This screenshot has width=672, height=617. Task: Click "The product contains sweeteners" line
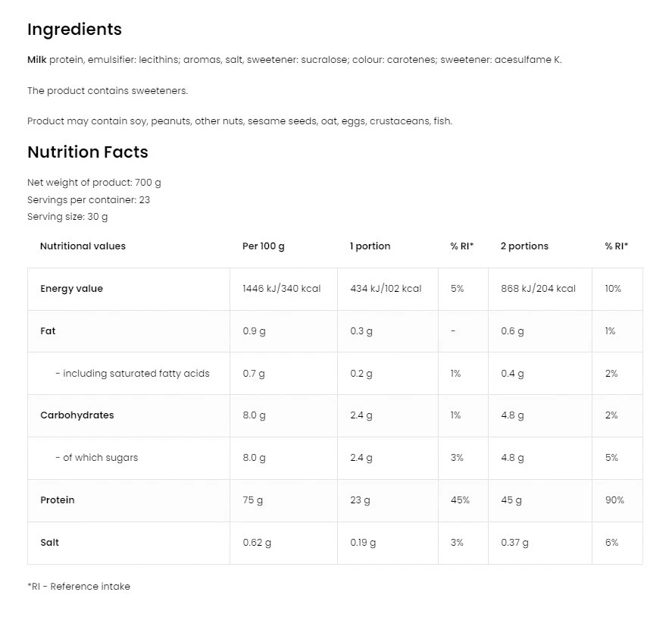(x=107, y=91)
